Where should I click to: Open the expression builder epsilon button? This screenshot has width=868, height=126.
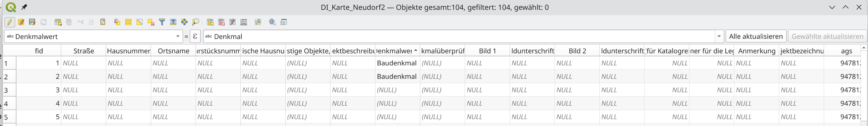[x=195, y=36]
